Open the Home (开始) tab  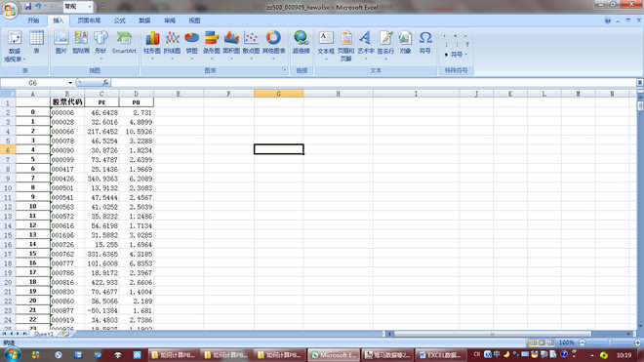(x=33, y=20)
